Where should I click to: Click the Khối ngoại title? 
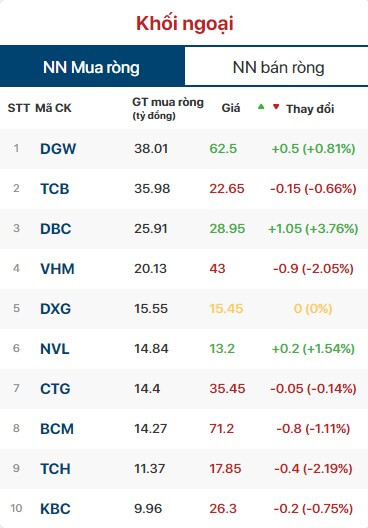tap(185, 24)
